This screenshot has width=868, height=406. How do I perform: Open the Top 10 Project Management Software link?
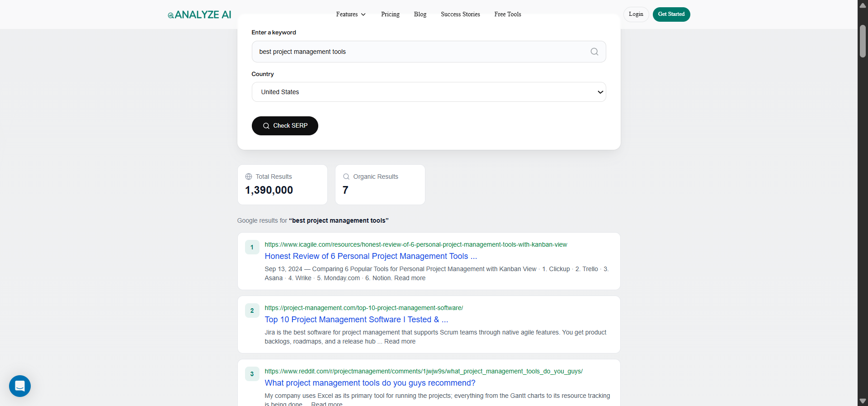[356, 320]
